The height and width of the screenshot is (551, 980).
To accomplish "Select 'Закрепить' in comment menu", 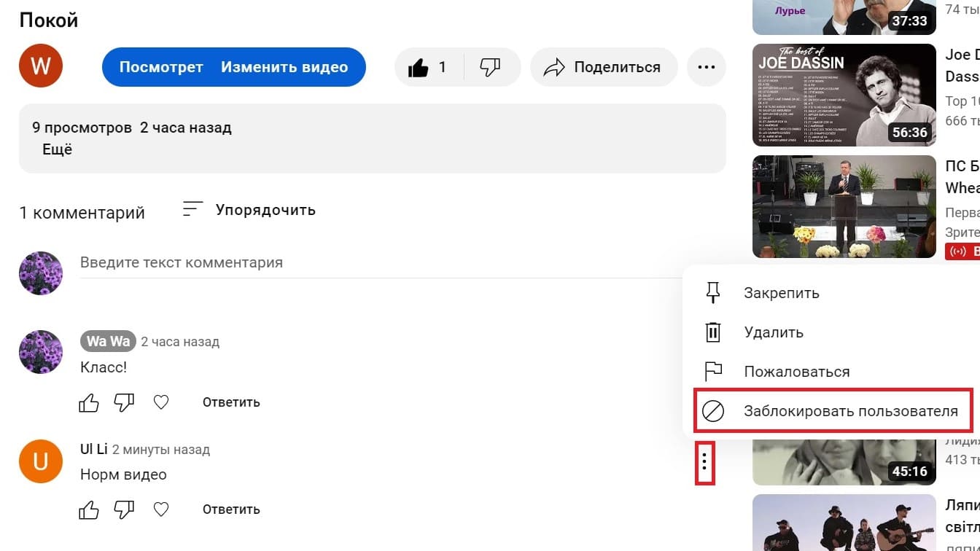I will [x=781, y=293].
